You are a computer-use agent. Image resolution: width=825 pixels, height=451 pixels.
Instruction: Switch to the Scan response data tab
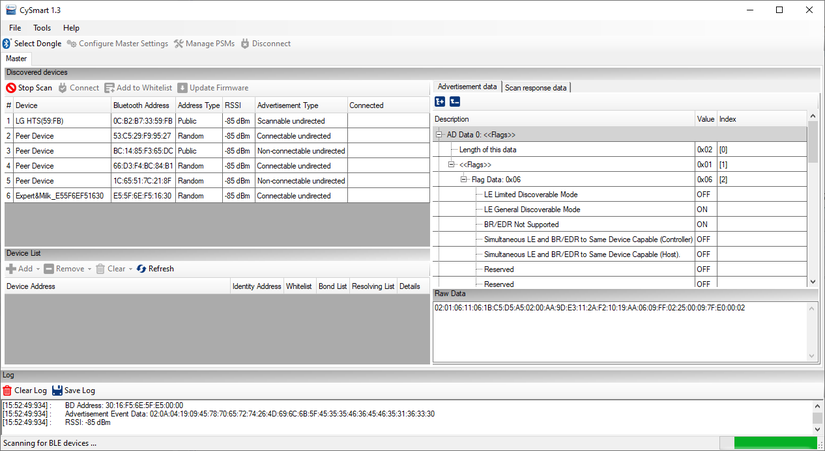(x=536, y=87)
